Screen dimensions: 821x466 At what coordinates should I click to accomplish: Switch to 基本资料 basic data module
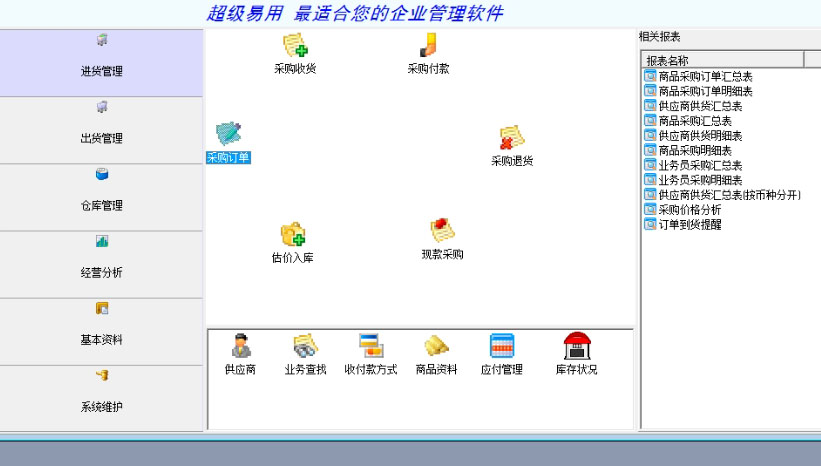(x=102, y=332)
